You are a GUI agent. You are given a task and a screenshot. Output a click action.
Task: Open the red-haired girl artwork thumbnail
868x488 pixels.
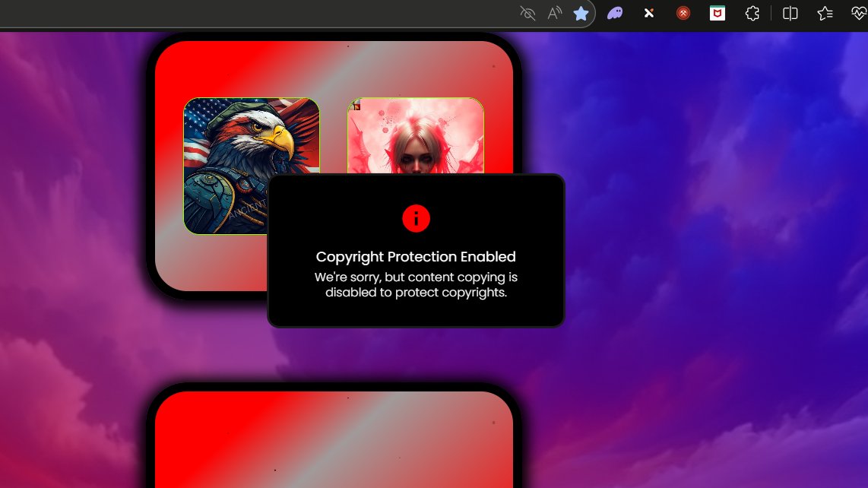point(416,136)
